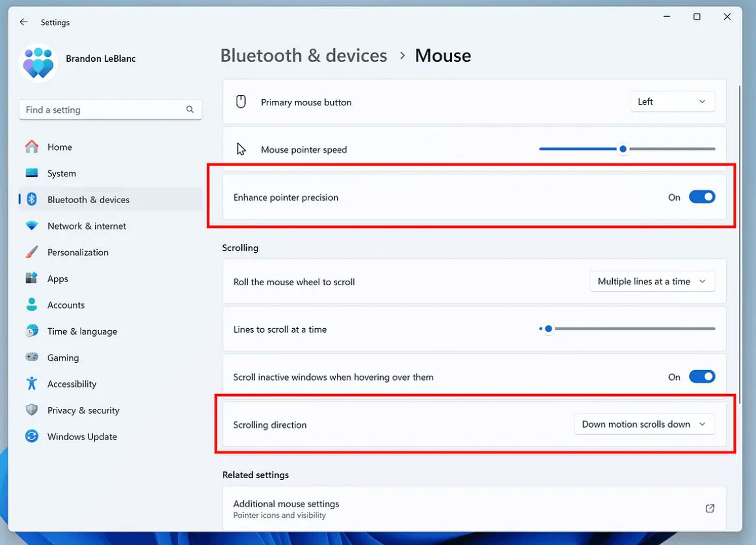Screen dimensions: 756x545
Task: Click the Home house icon
Action: coord(32,147)
